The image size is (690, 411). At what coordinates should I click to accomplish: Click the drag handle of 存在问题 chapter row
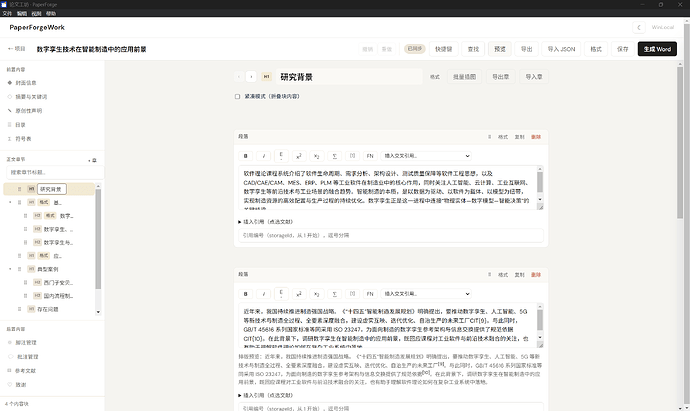tap(19, 309)
